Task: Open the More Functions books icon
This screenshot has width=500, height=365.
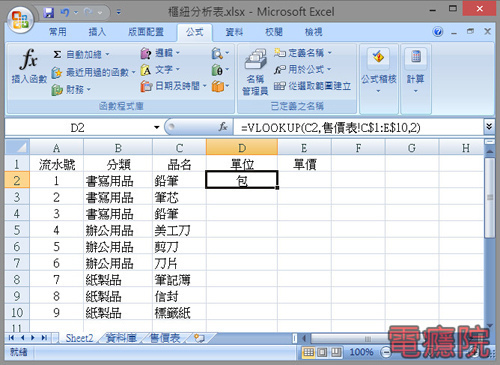Action: click(x=218, y=86)
